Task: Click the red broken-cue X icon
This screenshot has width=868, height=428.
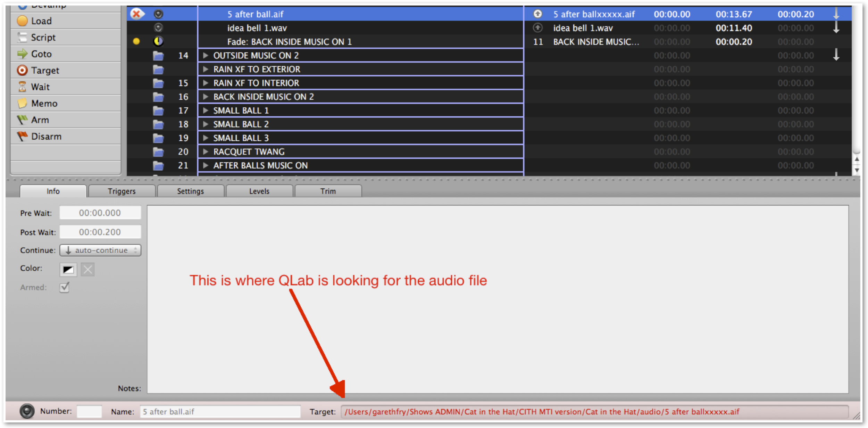Action: [x=136, y=14]
